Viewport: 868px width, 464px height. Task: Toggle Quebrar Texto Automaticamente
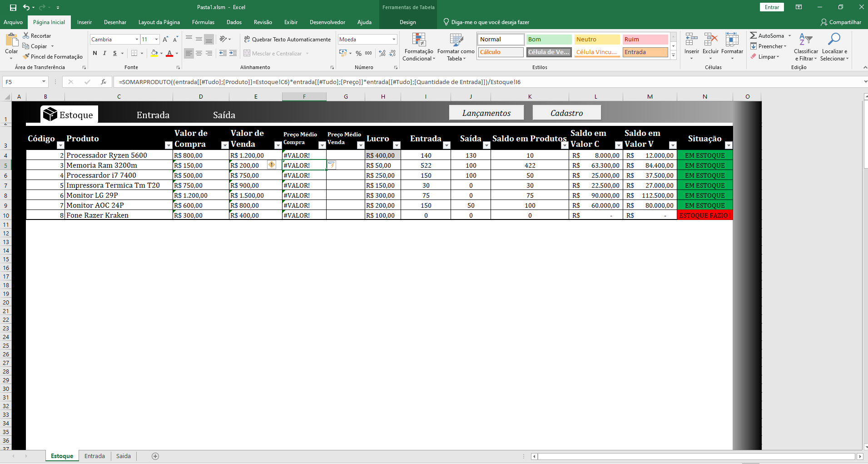click(287, 40)
